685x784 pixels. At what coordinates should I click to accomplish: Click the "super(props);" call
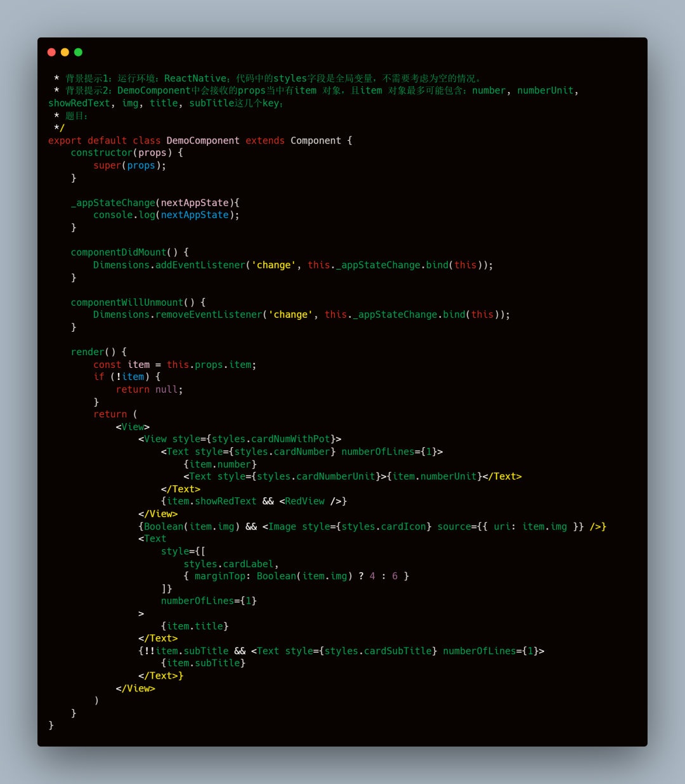pos(129,166)
